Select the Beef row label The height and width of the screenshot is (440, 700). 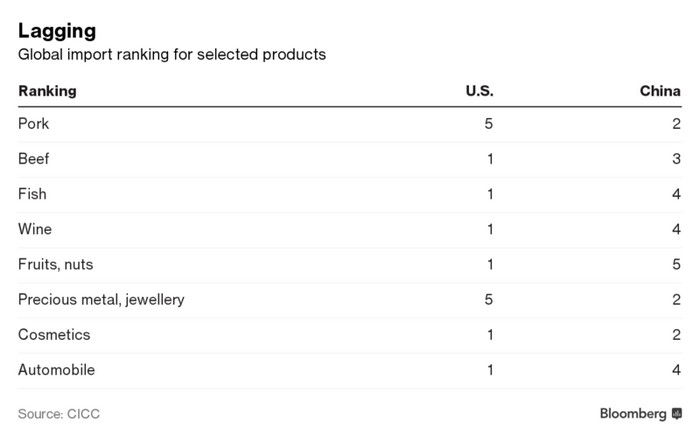33,159
